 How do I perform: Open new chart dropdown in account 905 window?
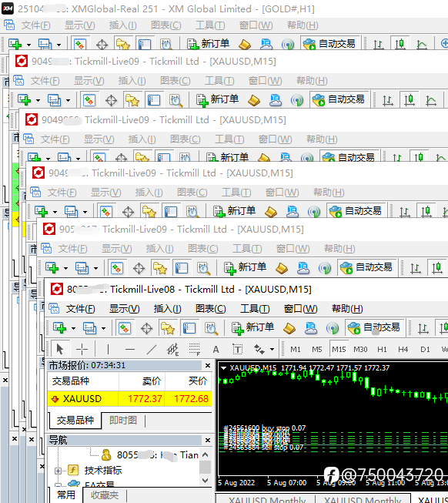[x=65, y=268]
